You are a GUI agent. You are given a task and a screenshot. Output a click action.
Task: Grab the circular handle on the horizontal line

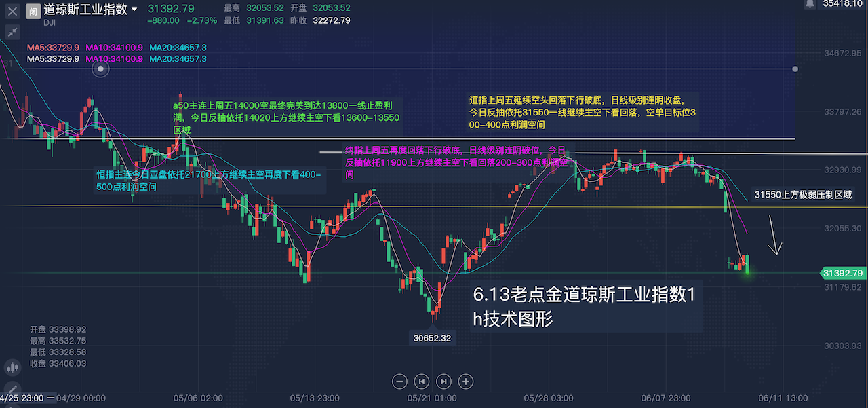pyautogui.click(x=101, y=69)
